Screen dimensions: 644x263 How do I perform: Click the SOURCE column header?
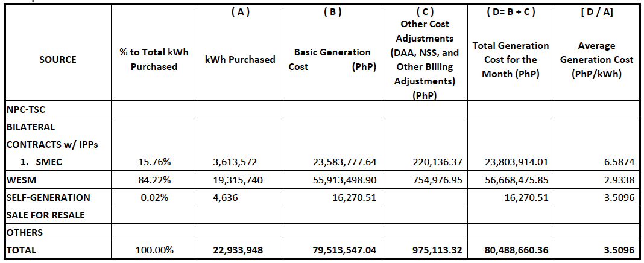[58, 59]
